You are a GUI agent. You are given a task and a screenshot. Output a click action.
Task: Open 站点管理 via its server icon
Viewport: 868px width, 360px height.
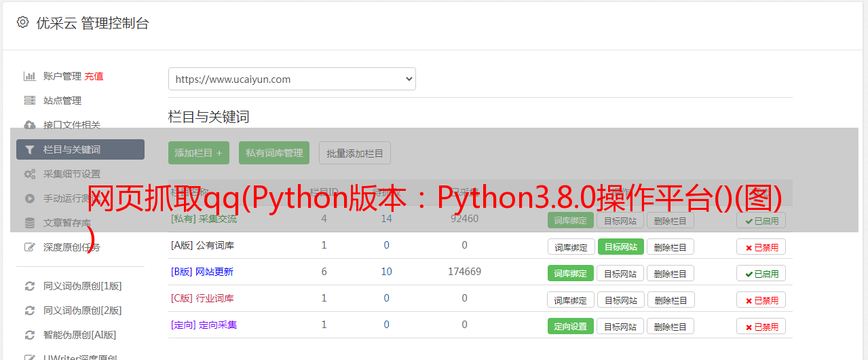pos(29,101)
